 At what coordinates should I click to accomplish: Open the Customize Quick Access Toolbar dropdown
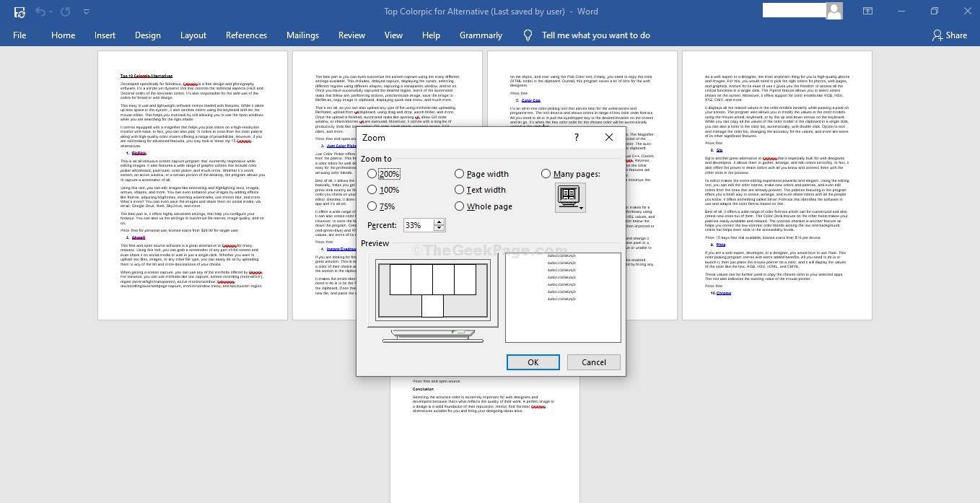coord(86,11)
